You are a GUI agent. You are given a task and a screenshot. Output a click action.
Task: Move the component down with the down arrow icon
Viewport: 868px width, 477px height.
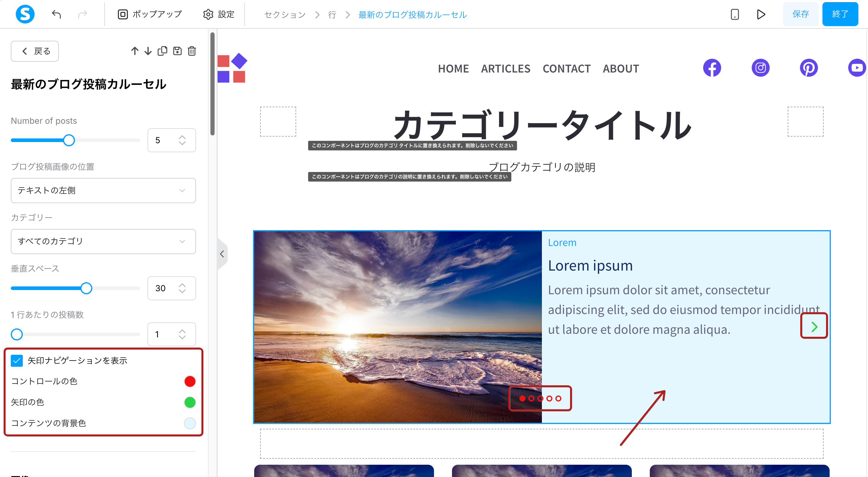[x=148, y=51]
